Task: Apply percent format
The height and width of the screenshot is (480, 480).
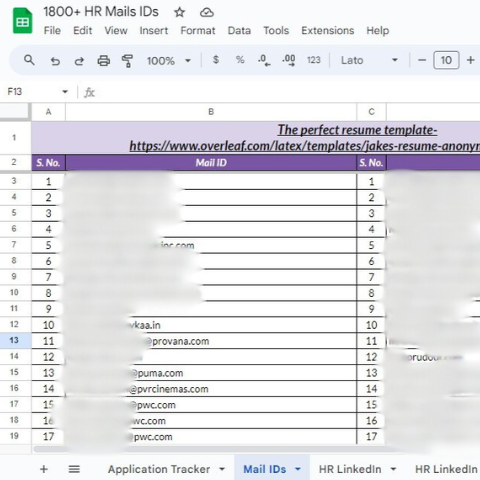Action: click(240, 60)
